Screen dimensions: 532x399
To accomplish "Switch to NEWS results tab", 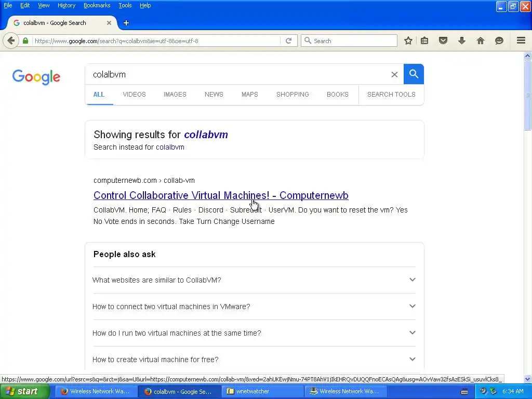I will (x=214, y=95).
